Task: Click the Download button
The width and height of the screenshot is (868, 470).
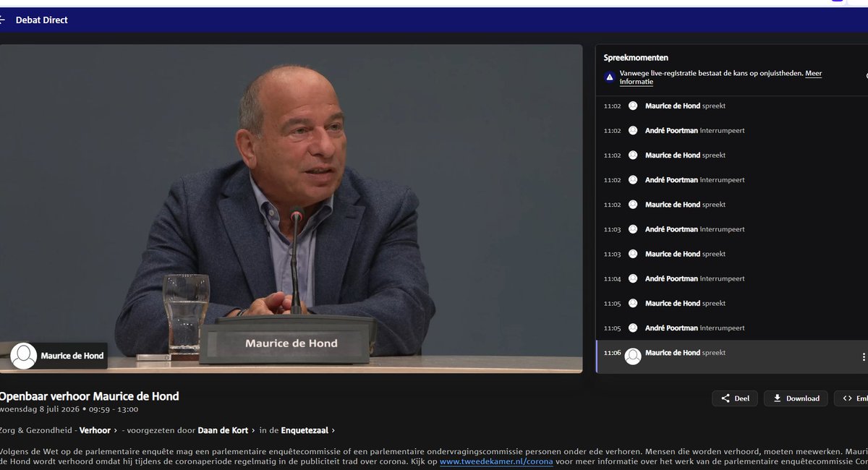Action: click(796, 398)
